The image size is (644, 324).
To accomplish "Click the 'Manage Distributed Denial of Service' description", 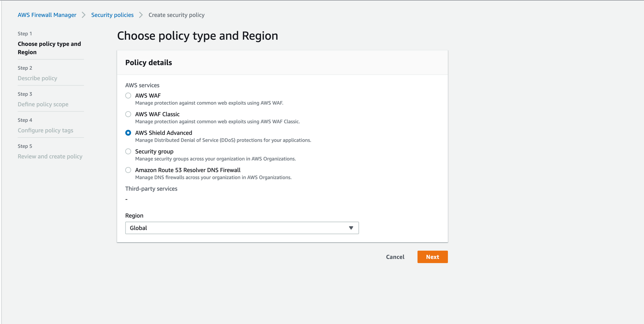I will coord(223,140).
